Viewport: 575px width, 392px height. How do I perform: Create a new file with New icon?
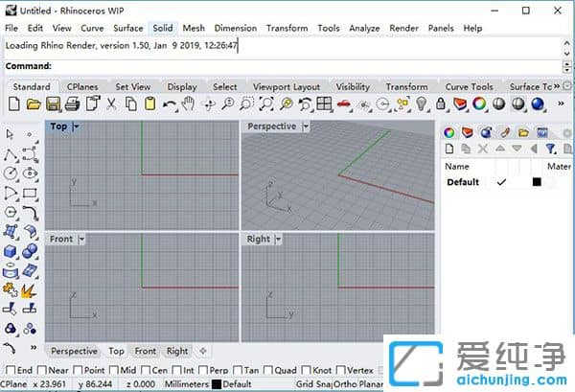[14, 104]
